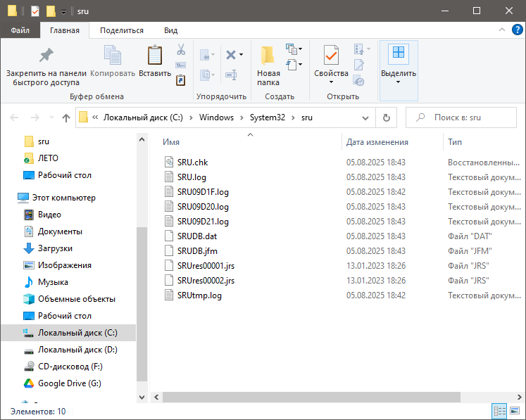Open the Файл menu tab
Screen dimensions: 526x420
coord(20,30)
